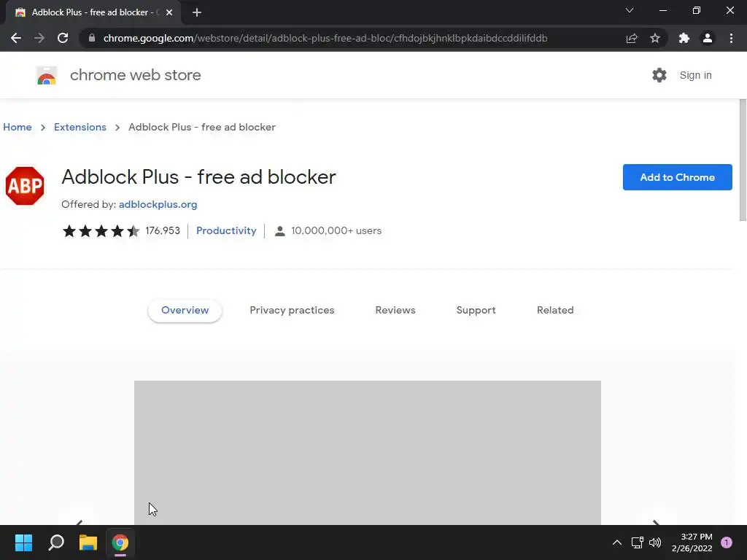
Task: Open the Chrome profile icon
Action: tap(708, 38)
